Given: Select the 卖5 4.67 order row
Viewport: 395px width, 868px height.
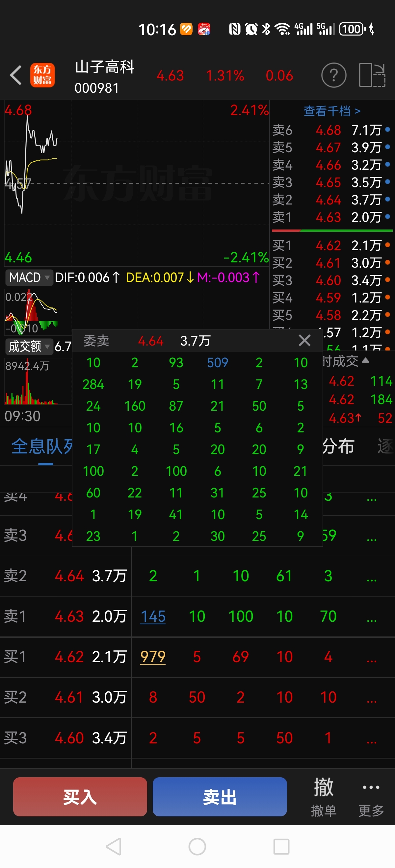Looking at the screenshot, I should coord(332,148).
